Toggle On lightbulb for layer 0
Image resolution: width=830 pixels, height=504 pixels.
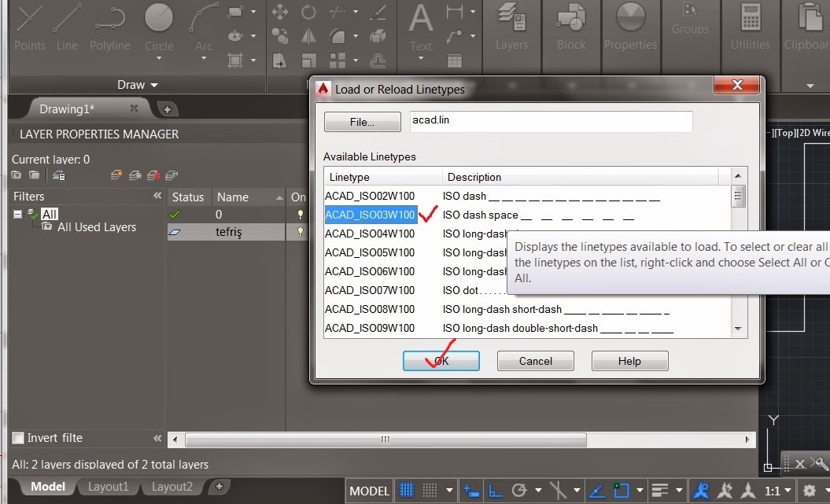(x=300, y=214)
